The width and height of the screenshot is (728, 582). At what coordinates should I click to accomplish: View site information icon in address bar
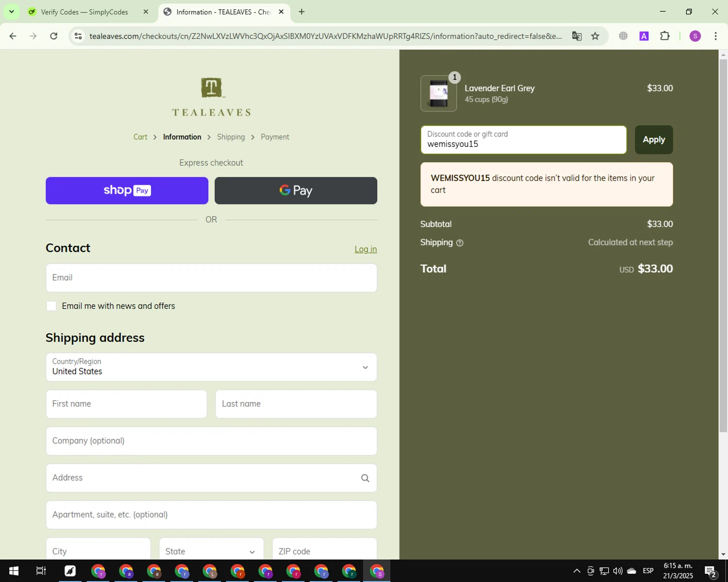pos(78,36)
